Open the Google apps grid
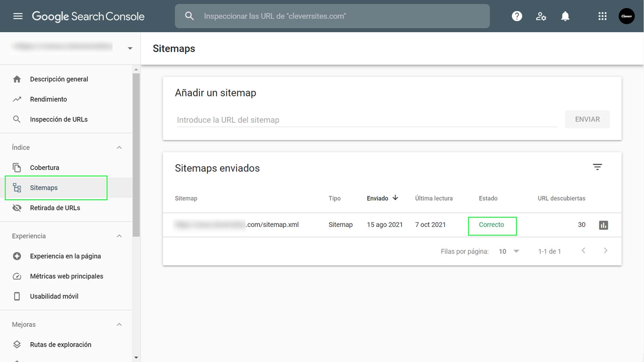This screenshot has height=362, width=644. (x=602, y=16)
